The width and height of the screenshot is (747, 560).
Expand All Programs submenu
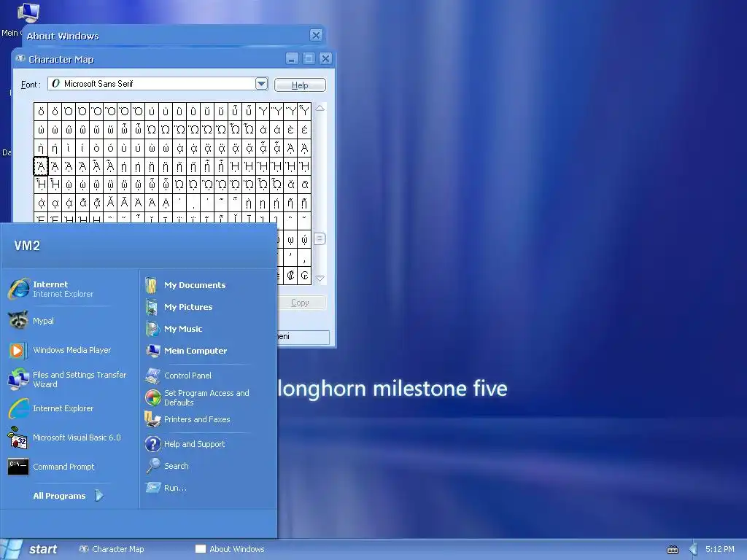(68, 496)
